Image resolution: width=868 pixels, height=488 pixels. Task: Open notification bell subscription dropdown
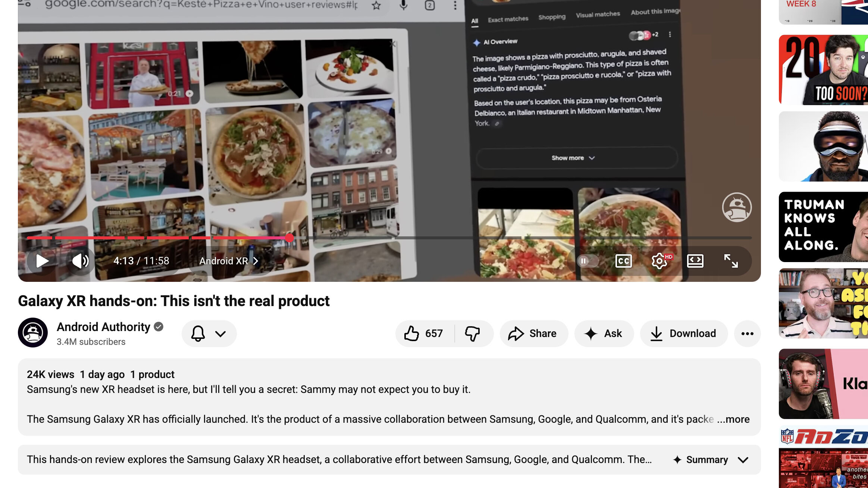(x=209, y=333)
